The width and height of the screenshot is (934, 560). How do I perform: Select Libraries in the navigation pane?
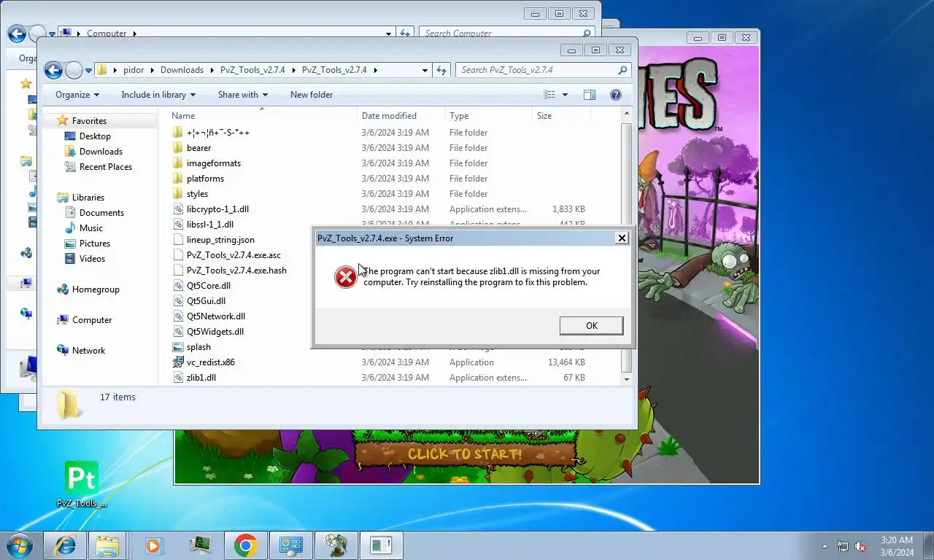coord(88,198)
